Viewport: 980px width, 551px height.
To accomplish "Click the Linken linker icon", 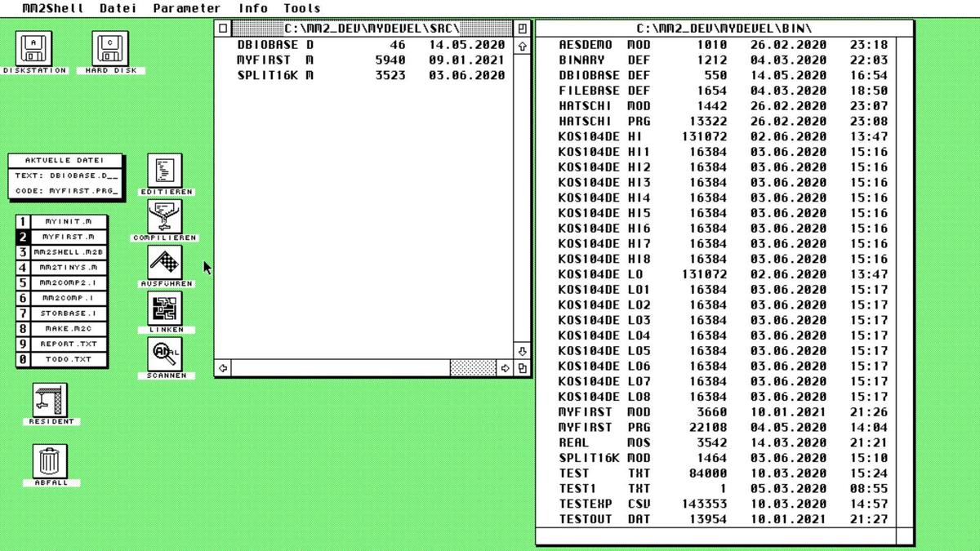I will 165,309.
